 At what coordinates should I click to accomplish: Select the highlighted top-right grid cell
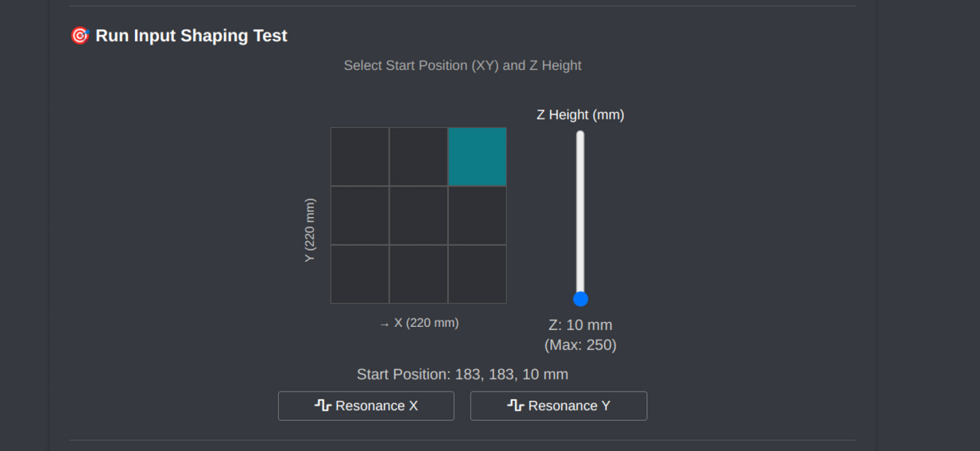point(478,157)
